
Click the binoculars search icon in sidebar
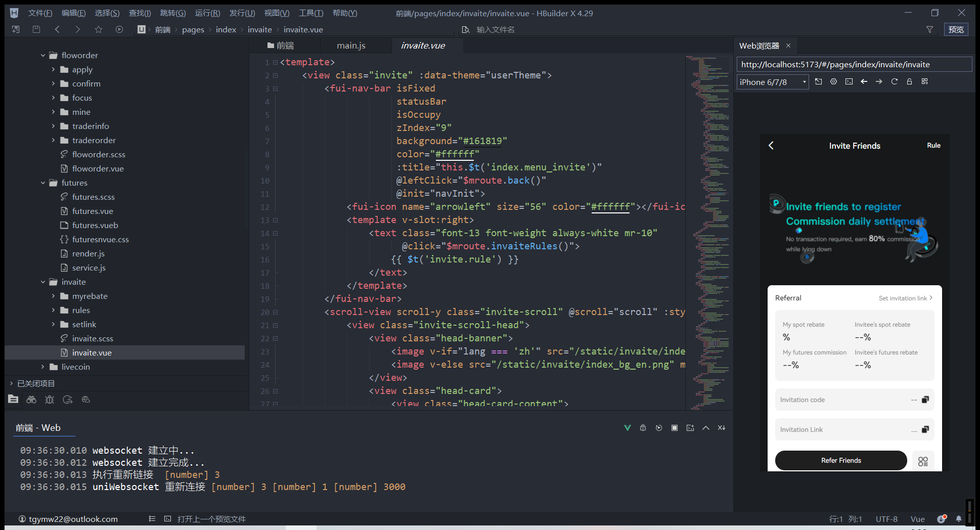31,400
